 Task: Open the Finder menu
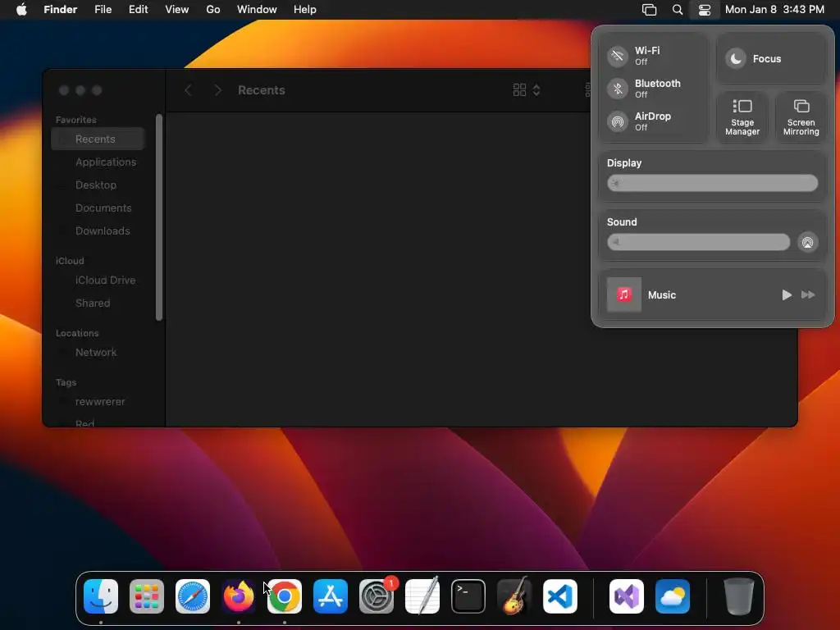click(61, 10)
